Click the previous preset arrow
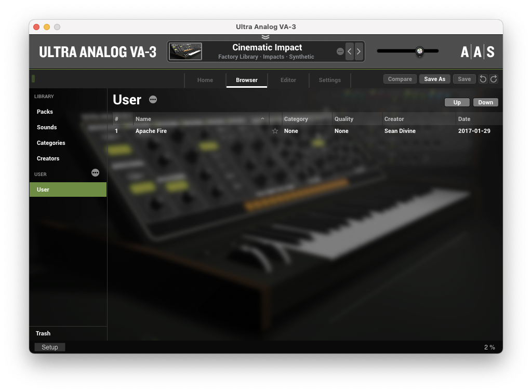Image resolution: width=532 pixels, height=392 pixels. (x=350, y=51)
